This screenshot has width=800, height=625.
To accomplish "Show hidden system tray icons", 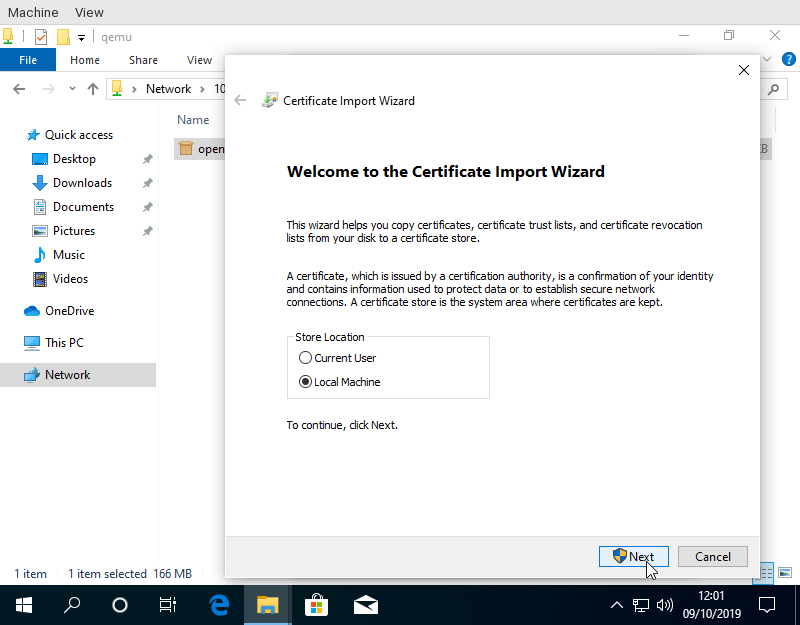I will tap(616, 605).
